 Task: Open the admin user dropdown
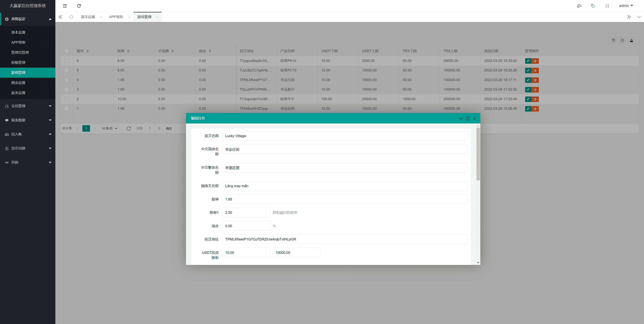626,6
